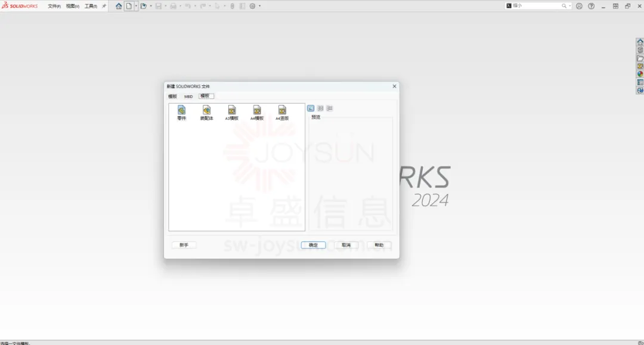The height and width of the screenshot is (345, 644).
Task: Select the 装配体 assembly template icon
Action: coord(206,110)
